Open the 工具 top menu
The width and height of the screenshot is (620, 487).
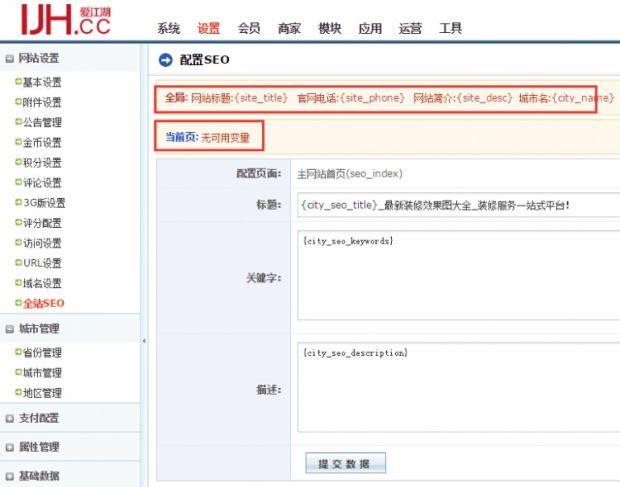tap(451, 28)
